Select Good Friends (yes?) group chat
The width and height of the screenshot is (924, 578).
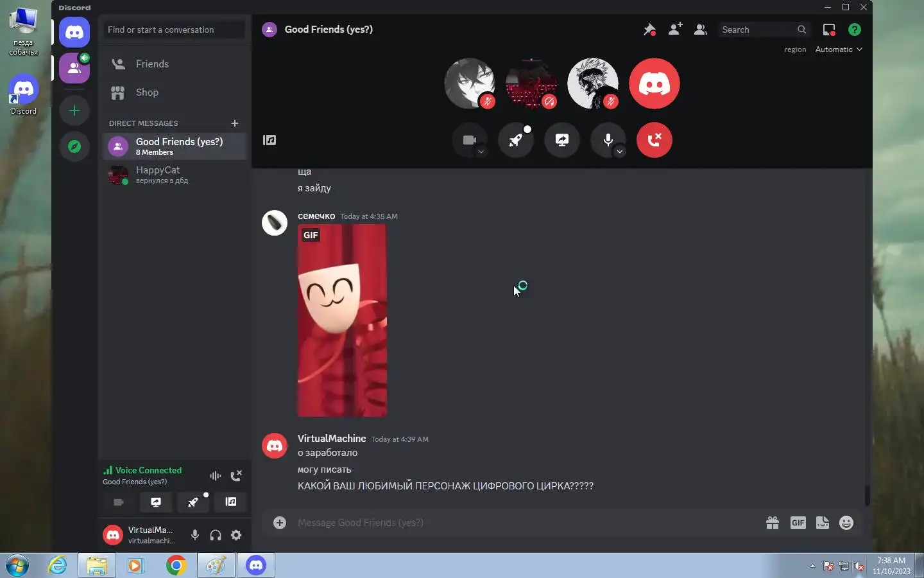175,146
